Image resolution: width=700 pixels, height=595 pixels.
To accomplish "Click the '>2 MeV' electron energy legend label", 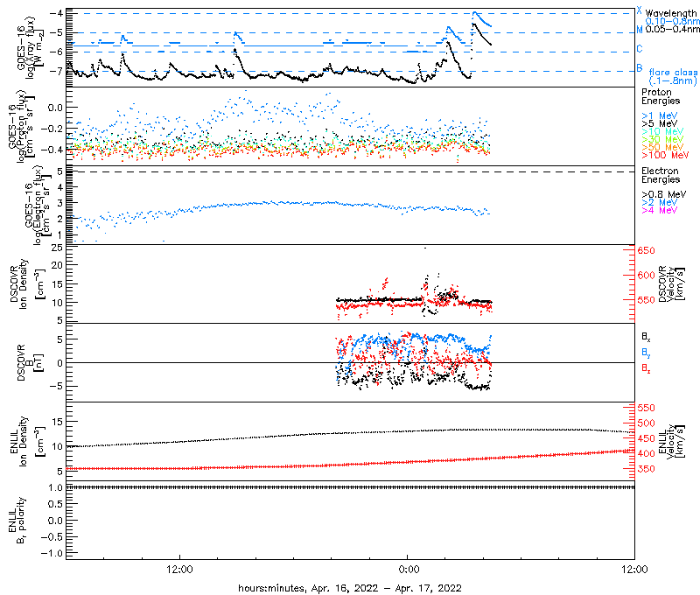I will tap(660, 202).
